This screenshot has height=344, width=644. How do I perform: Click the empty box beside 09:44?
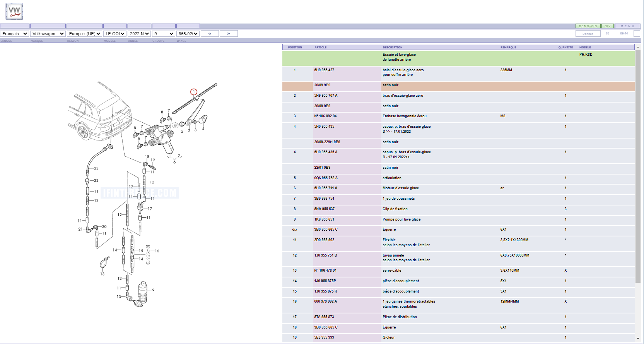click(637, 34)
